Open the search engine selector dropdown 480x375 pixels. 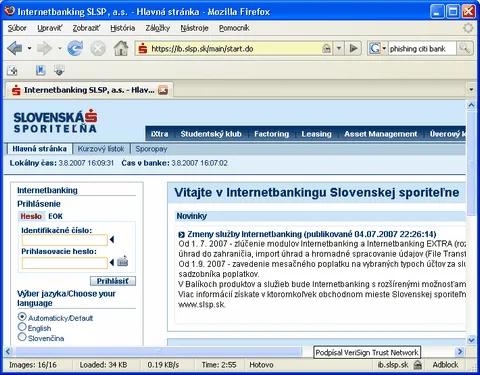[384, 49]
